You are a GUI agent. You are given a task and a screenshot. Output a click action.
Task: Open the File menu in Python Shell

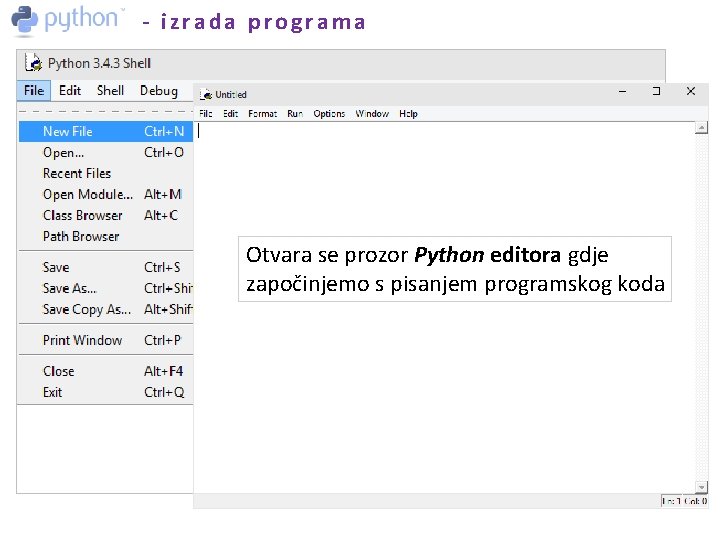pyautogui.click(x=34, y=90)
